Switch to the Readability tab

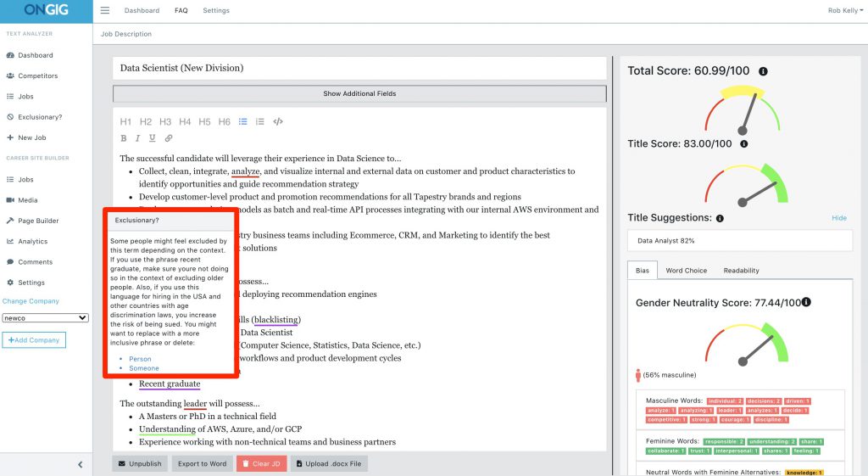click(x=741, y=271)
